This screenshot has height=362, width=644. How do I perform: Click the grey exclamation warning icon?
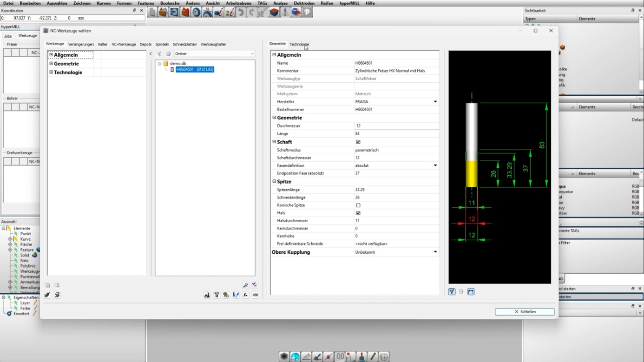[x=285, y=13]
